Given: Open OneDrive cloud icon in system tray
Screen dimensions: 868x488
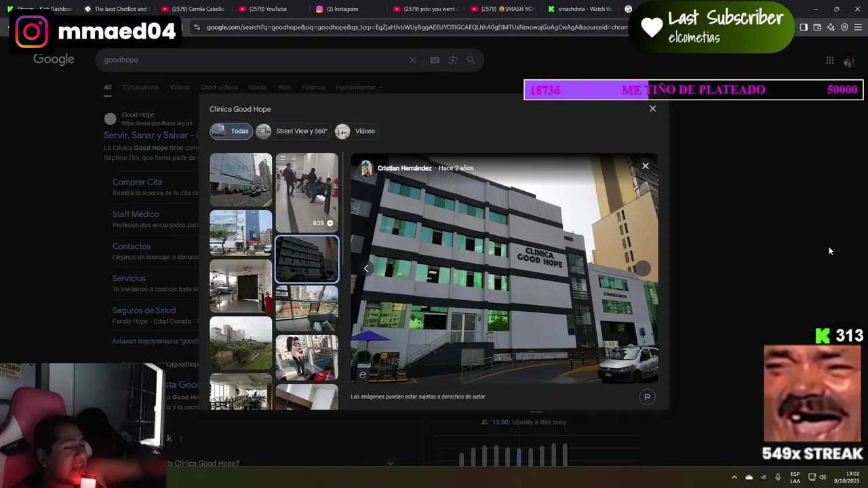Looking at the screenshot, I should click(x=749, y=477).
